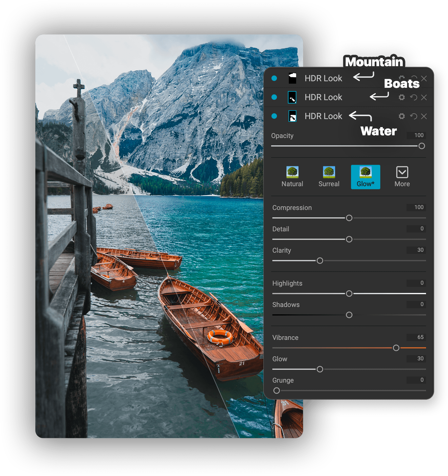This screenshot has height=476, width=448.
Task: Open the Water layer mask thumbnail
Action: [x=292, y=116]
